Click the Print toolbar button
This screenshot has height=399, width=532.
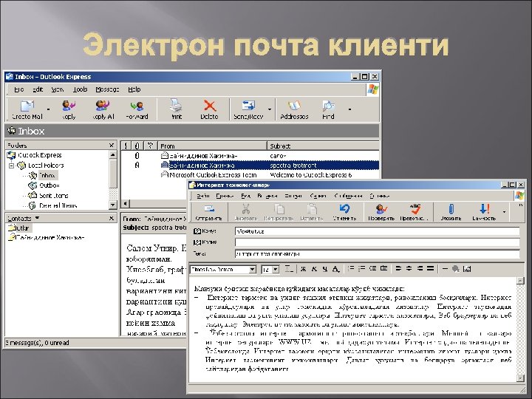coord(176,109)
